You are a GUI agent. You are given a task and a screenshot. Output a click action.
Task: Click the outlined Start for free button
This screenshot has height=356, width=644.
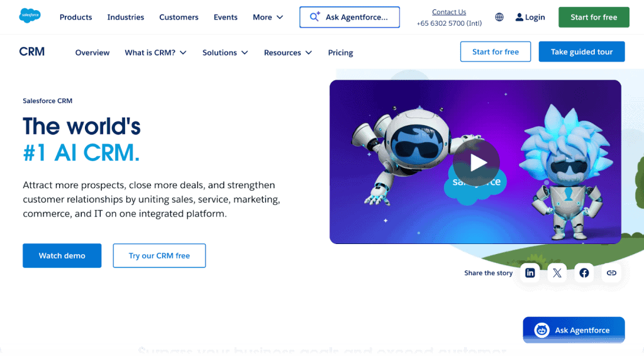coord(496,52)
